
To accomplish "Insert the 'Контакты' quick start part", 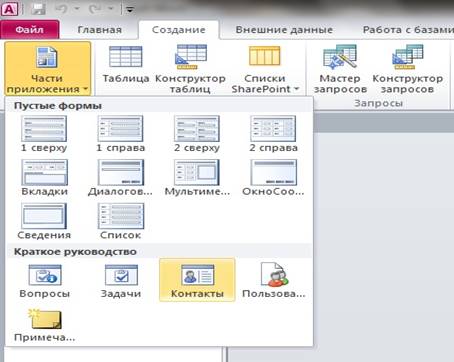I will tap(197, 280).
